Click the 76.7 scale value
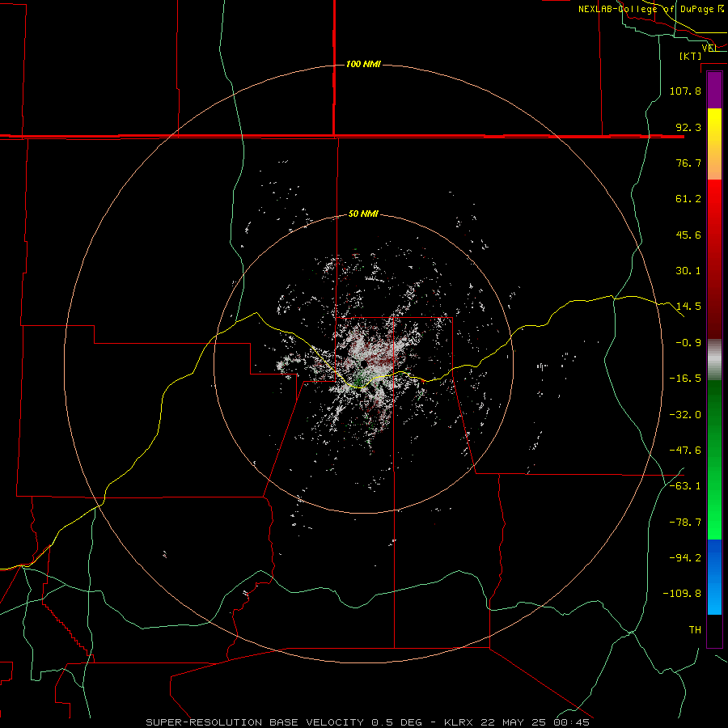Screen dimensions: 728x728 pyautogui.click(x=688, y=163)
